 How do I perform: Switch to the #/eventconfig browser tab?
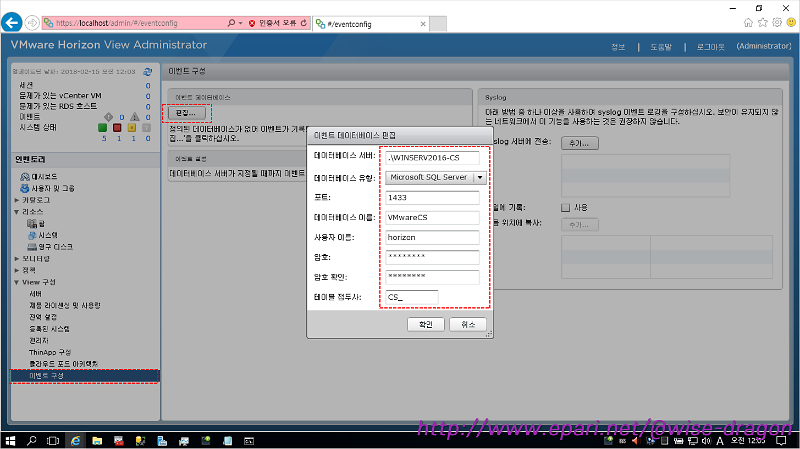click(370, 24)
